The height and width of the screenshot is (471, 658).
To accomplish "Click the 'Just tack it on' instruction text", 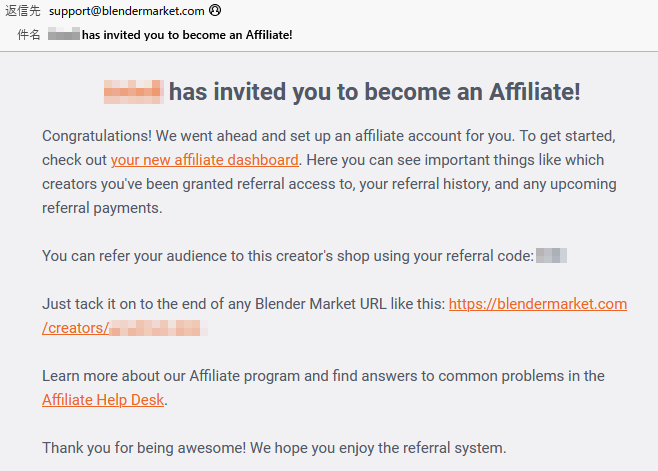I will 244,304.
